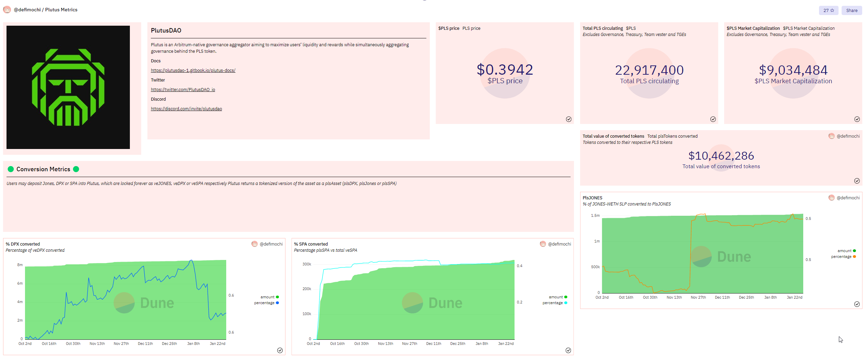This screenshot has height=361, width=868.
Task: Click the checkmark icon on % SPA converted chart
Action: point(568,350)
